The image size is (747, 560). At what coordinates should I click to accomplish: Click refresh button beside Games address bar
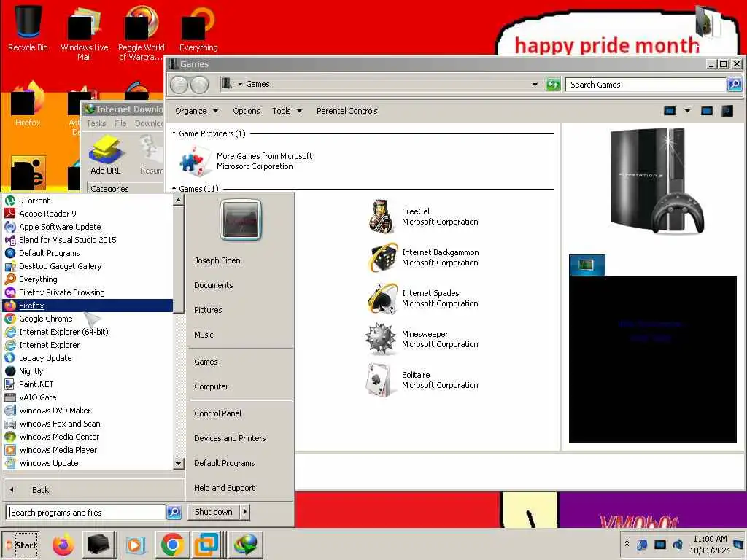[x=553, y=85]
